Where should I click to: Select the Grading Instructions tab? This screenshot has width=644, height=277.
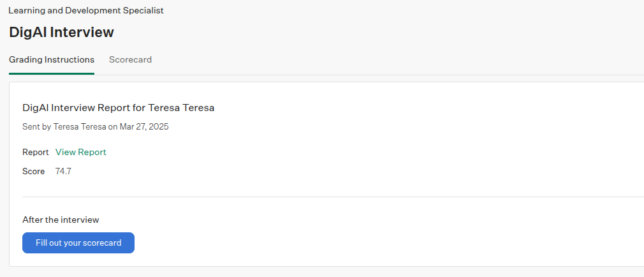52,59
